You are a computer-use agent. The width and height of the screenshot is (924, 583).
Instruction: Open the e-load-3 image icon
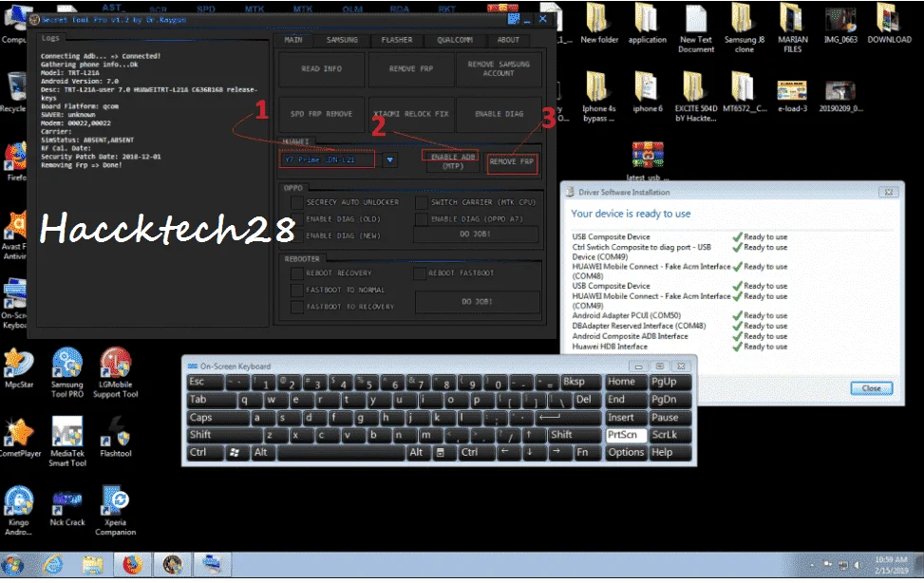click(793, 96)
